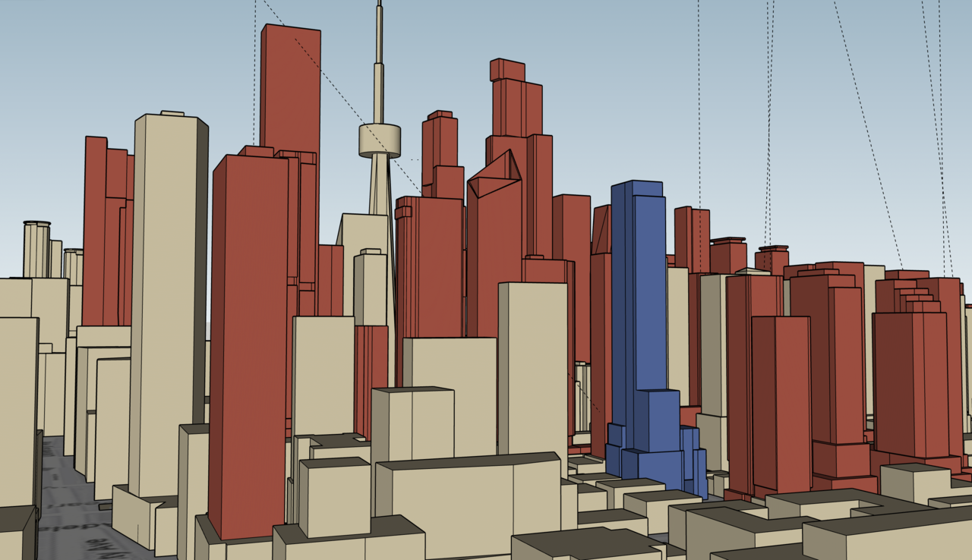Select the cylindrical beige tower at far left
The height and width of the screenshot is (560, 972).
point(36,249)
